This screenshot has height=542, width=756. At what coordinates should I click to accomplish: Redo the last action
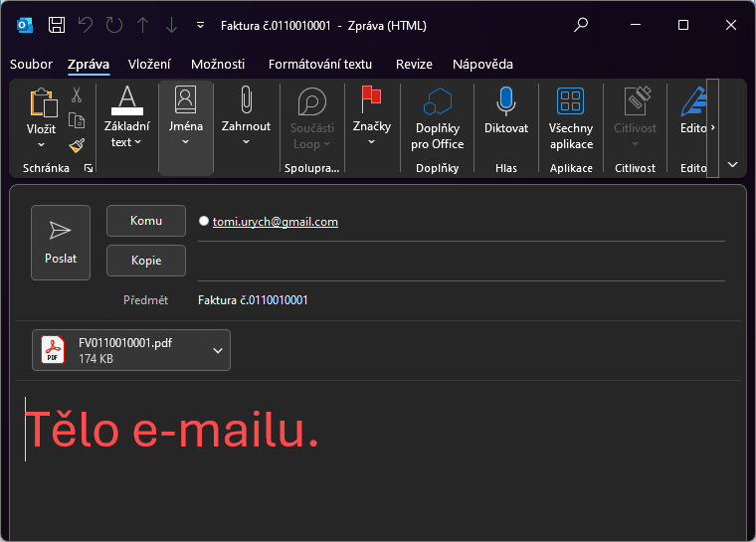114,25
